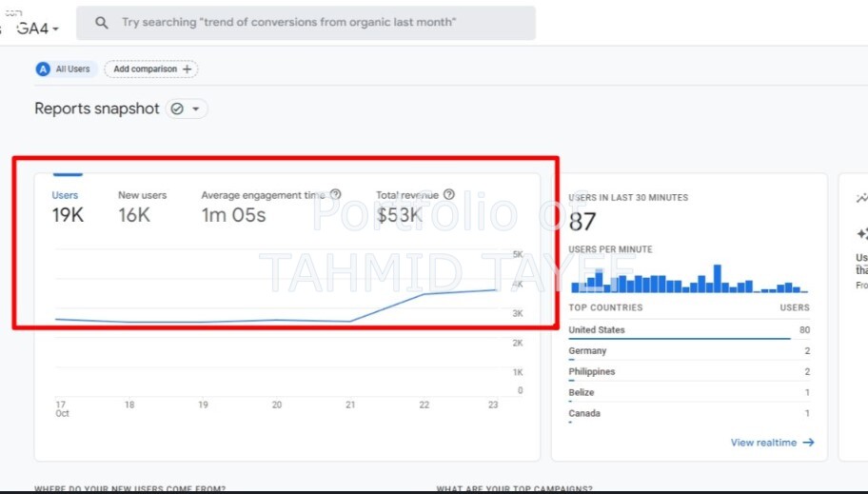Click the plus icon in Add comparison
The height and width of the screenshot is (494, 868).
[x=187, y=69]
